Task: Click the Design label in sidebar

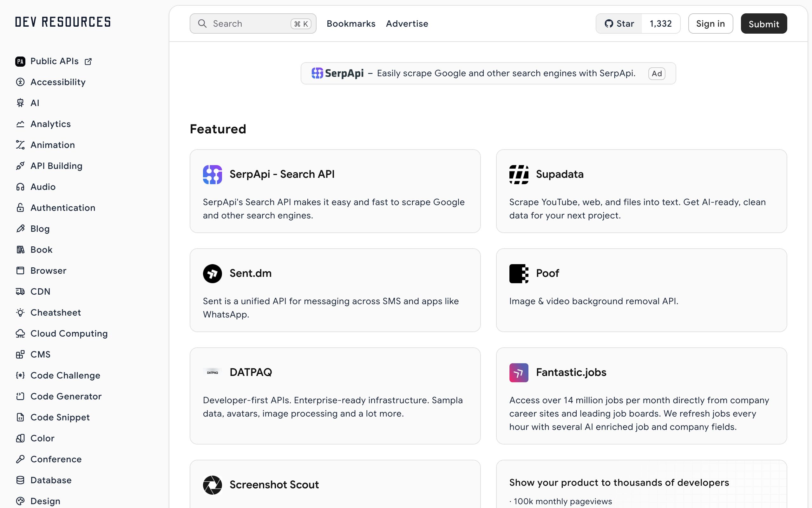Action: click(x=45, y=501)
